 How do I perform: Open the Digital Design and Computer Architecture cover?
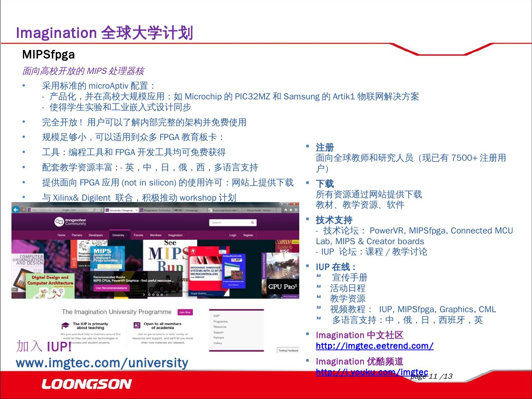point(50,286)
